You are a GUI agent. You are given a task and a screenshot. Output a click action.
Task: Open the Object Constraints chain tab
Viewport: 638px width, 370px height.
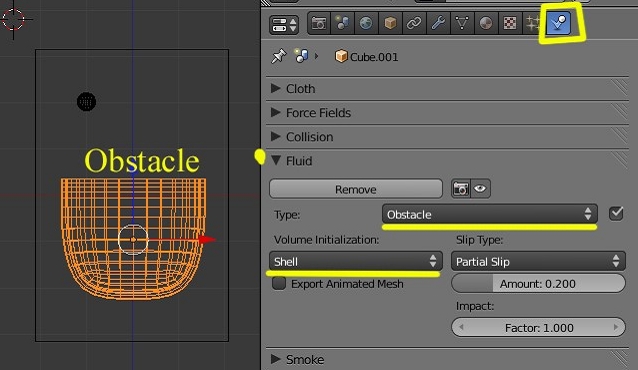(414, 23)
